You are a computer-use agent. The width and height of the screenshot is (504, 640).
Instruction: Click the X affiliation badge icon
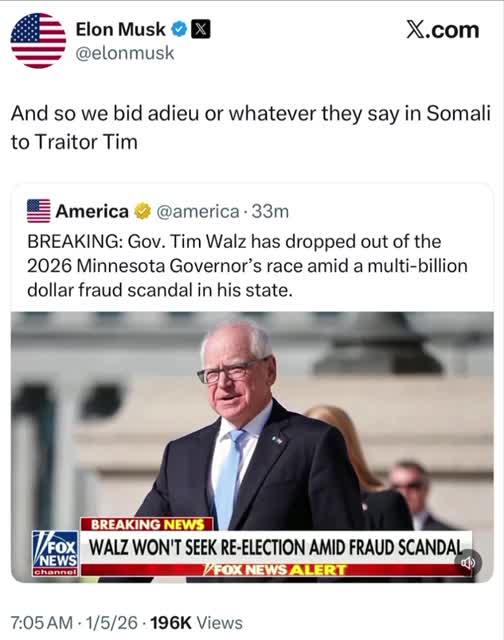point(201,30)
